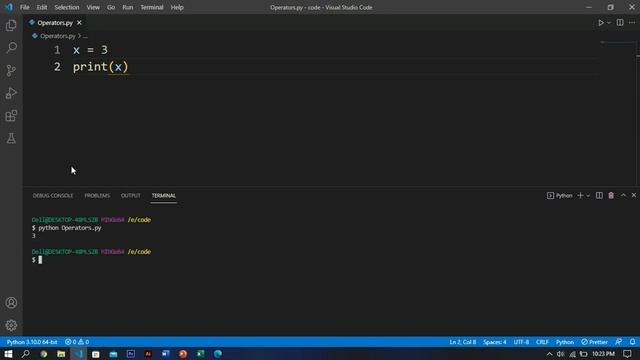Open Photoshop from the taskbar
640x360 pixels.
[x=131, y=354]
